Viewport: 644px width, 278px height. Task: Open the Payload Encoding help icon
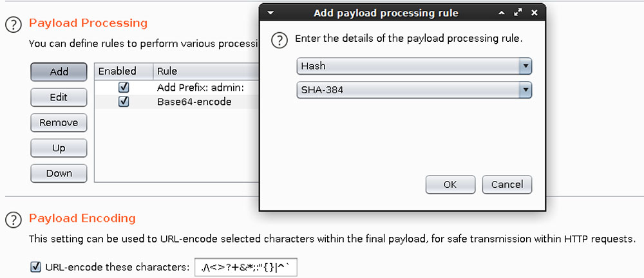(13, 219)
